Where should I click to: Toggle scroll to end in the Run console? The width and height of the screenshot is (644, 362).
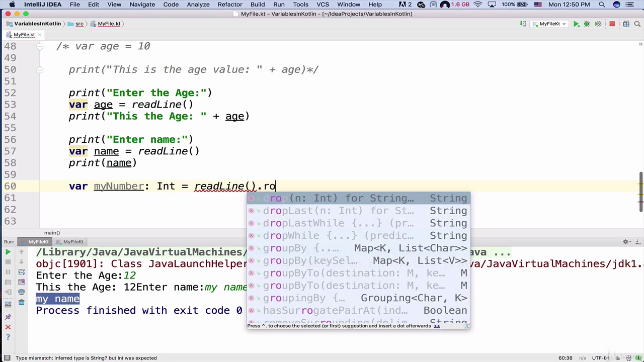(x=22, y=282)
